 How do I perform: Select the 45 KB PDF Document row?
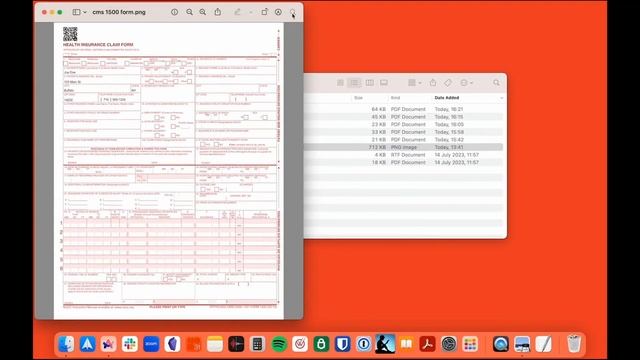tap(404, 117)
